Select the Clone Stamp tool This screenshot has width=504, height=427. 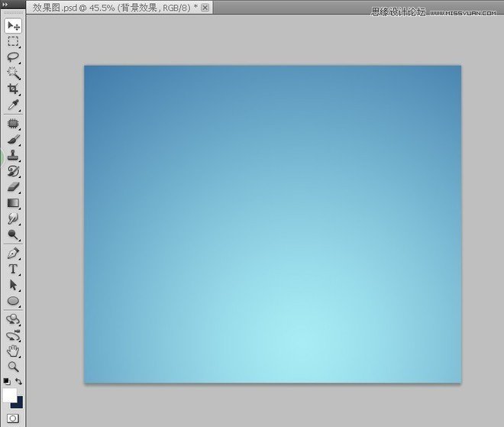[13, 155]
